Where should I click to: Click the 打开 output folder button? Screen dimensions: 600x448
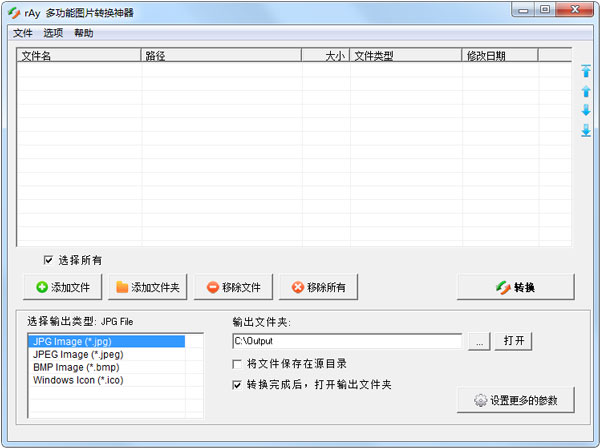click(513, 340)
